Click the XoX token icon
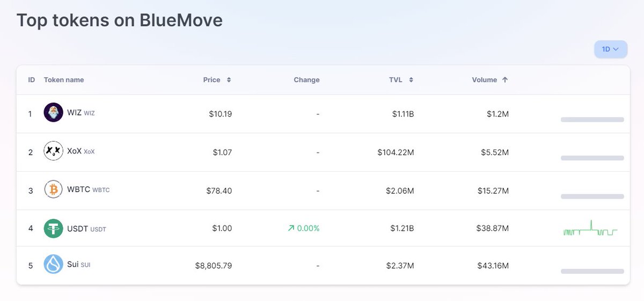This screenshot has height=301, width=644. 53,151
